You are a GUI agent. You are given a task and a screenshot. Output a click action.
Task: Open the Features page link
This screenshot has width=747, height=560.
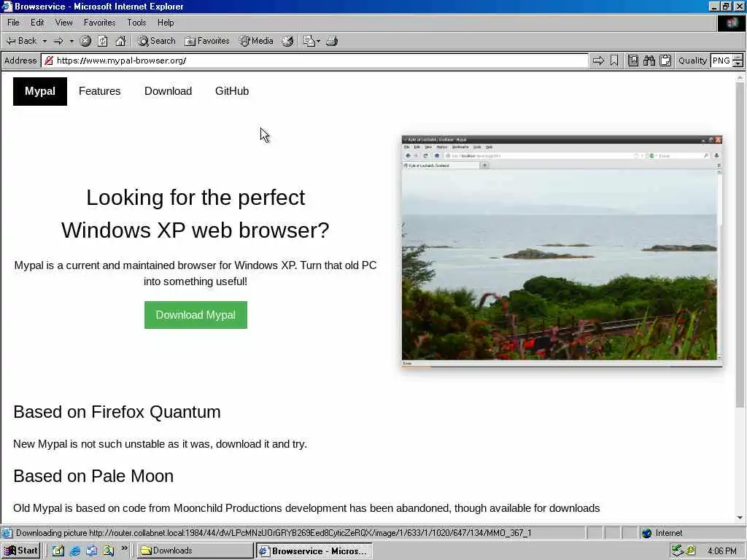(99, 91)
